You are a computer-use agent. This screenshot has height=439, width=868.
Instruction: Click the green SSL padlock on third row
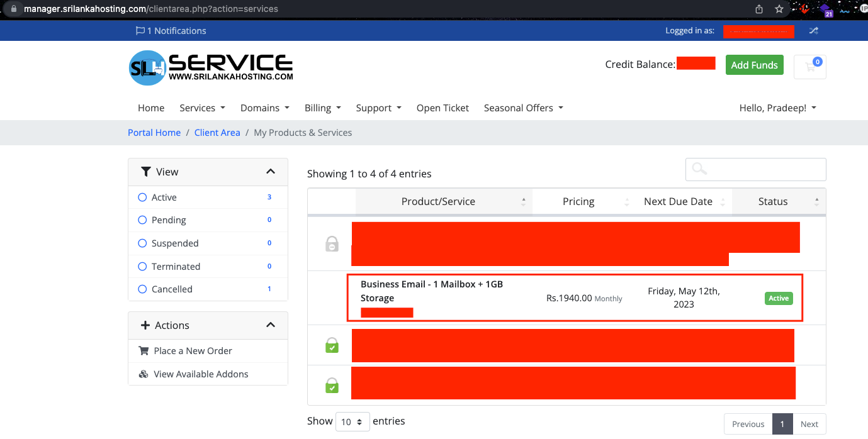point(330,345)
